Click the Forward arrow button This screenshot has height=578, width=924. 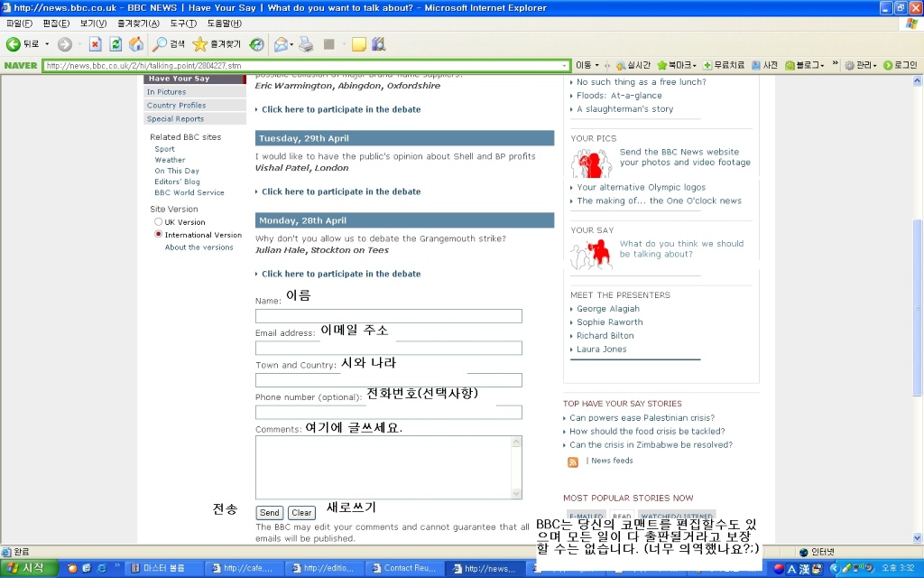pos(65,44)
